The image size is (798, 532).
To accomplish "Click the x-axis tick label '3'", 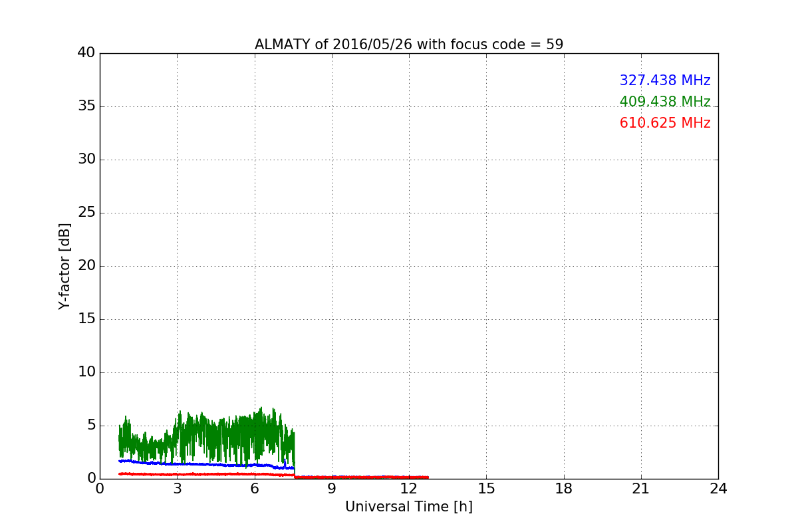I will (177, 489).
